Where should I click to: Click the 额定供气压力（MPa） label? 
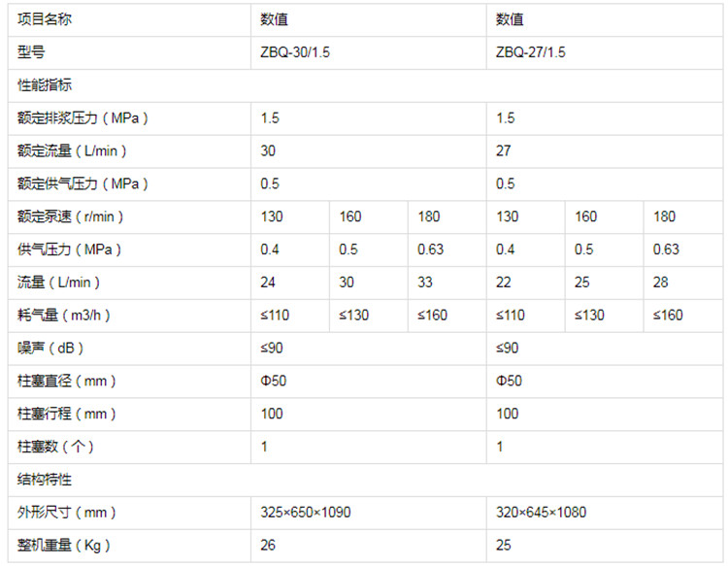click(83, 183)
